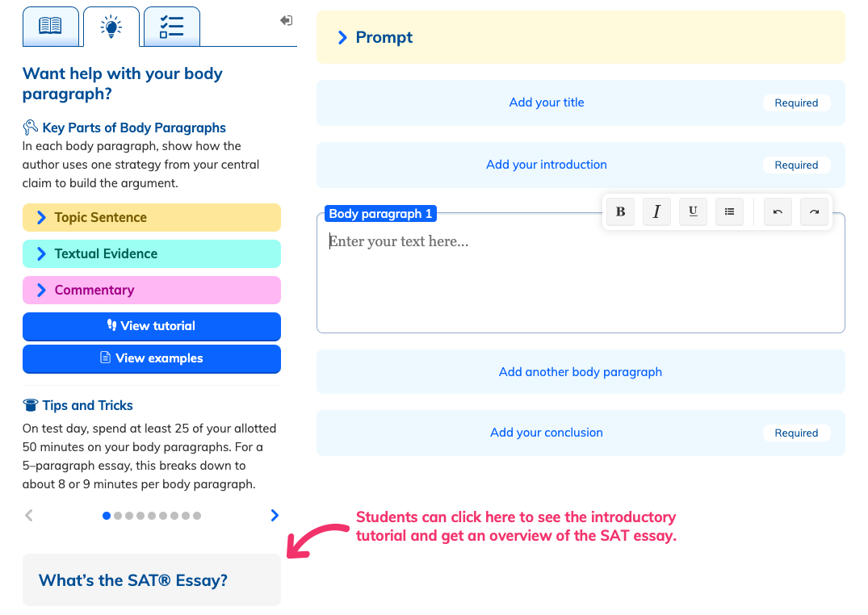The height and width of the screenshot is (615, 868).
Task: Expand the Textual Evidence section
Action: click(152, 253)
